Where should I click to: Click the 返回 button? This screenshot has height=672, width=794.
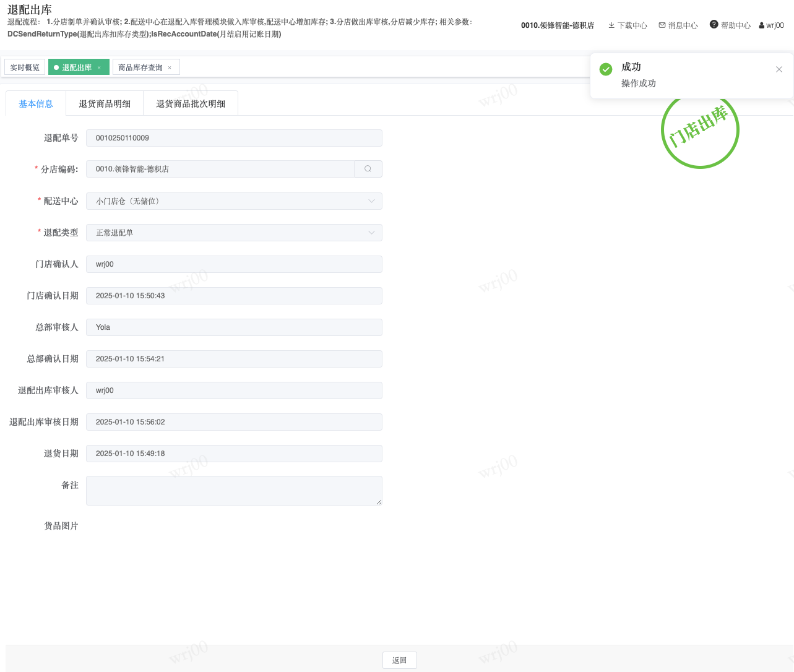point(400,660)
